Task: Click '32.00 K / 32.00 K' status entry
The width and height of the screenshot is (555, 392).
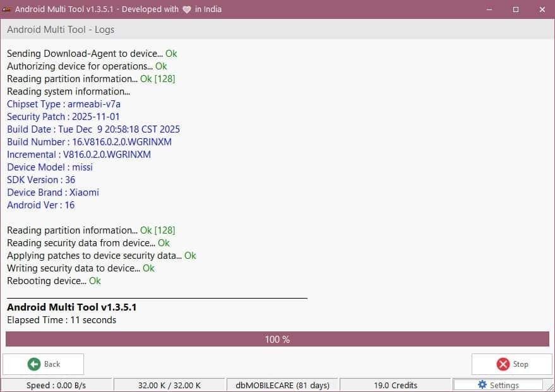Action: coord(169,385)
